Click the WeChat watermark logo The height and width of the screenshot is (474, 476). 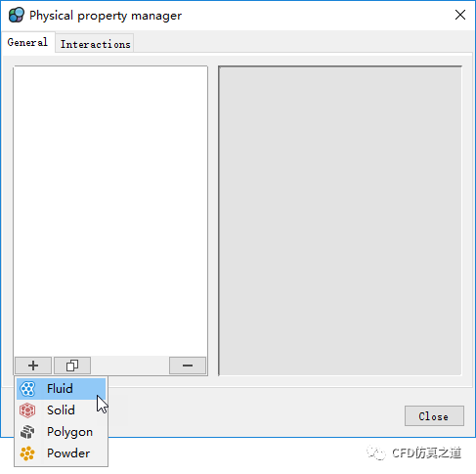coord(376,452)
